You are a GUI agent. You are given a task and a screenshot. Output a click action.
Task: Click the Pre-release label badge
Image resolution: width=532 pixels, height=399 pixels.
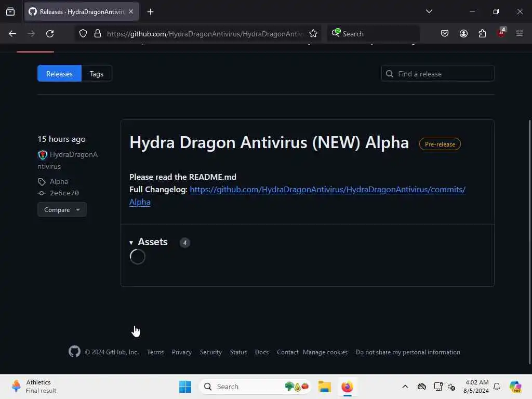point(440,144)
